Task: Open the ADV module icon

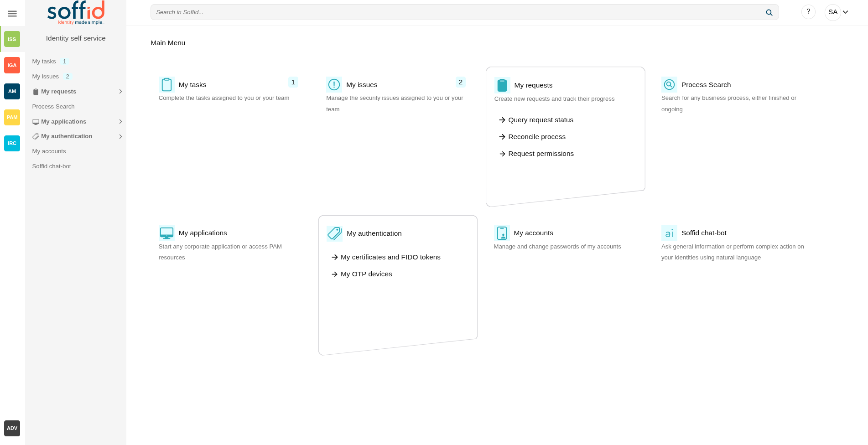Action: click(x=12, y=428)
